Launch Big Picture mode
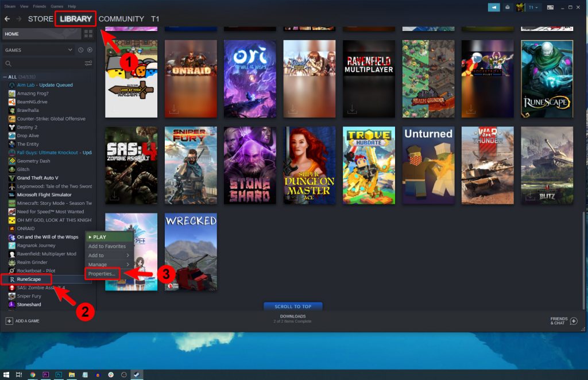Image resolution: width=588 pixels, height=380 pixels. (550, 7)
